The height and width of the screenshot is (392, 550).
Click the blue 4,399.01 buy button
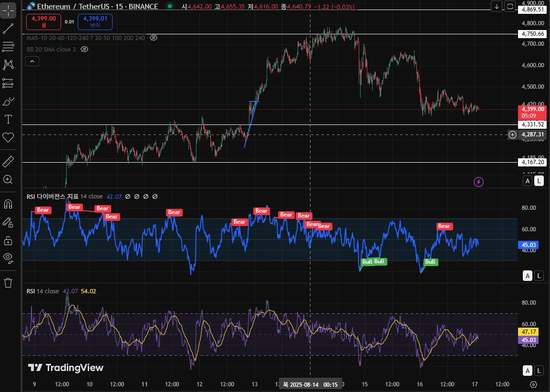95,22
